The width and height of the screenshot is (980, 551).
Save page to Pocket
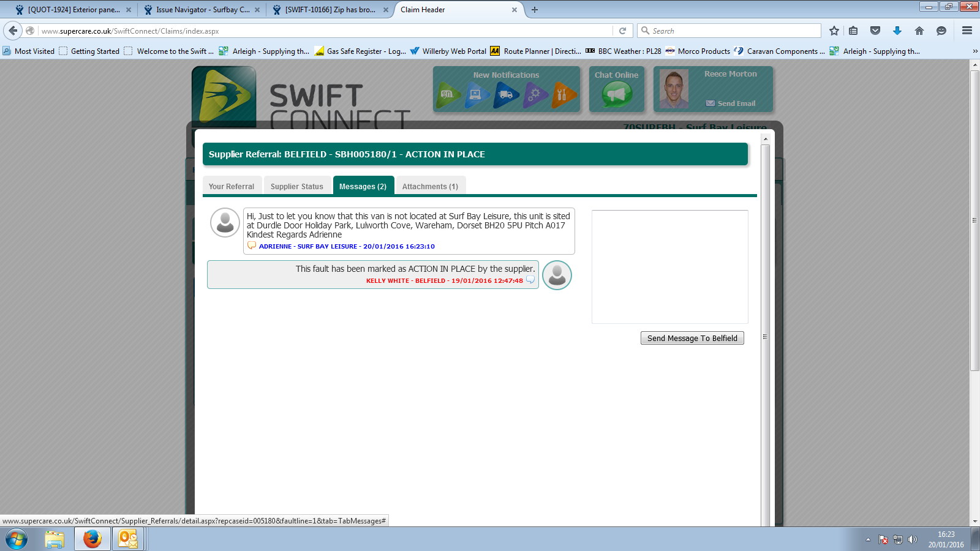point(875,31)
